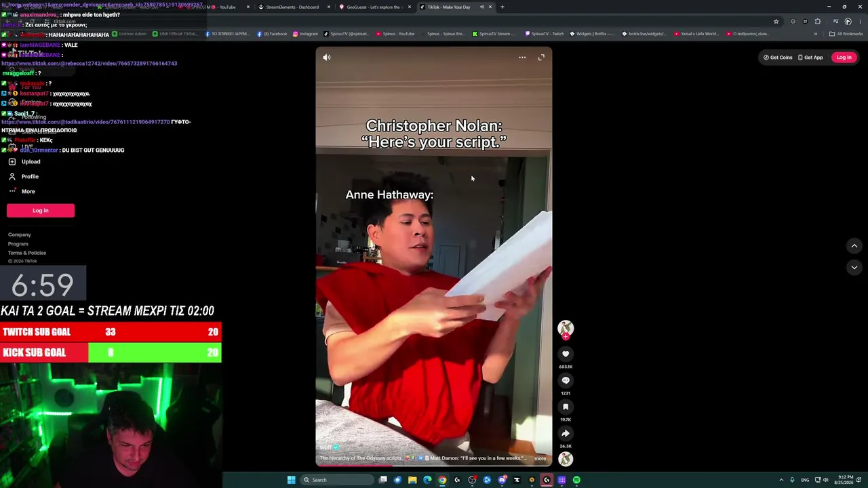Screen dimensions: 868x488
Task: Open the Program footer link
Action: click(x=18, y=244)
